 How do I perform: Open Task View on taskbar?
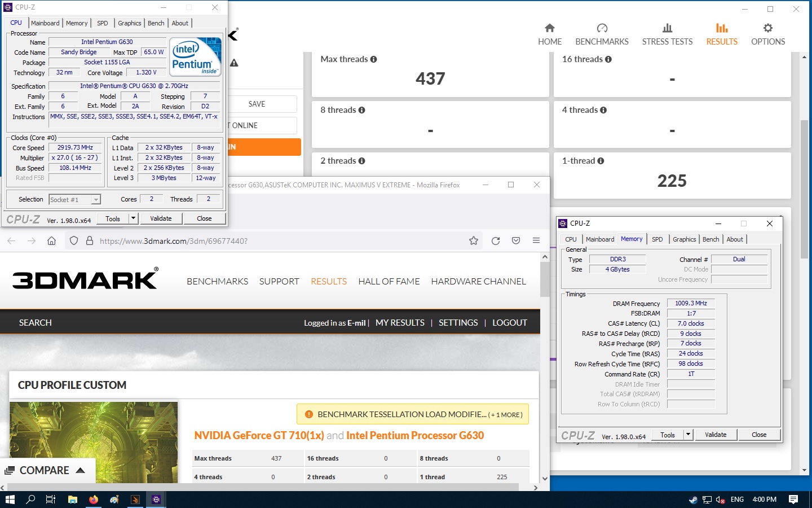coord(51,500)
